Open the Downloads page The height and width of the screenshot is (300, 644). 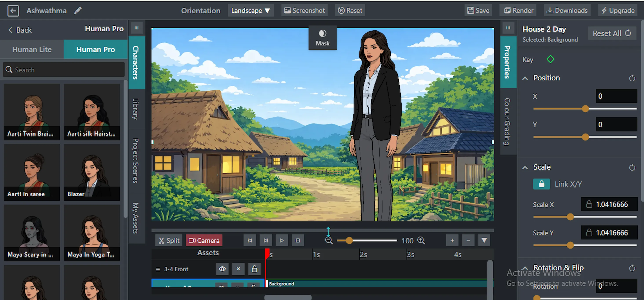click(567, 11)
